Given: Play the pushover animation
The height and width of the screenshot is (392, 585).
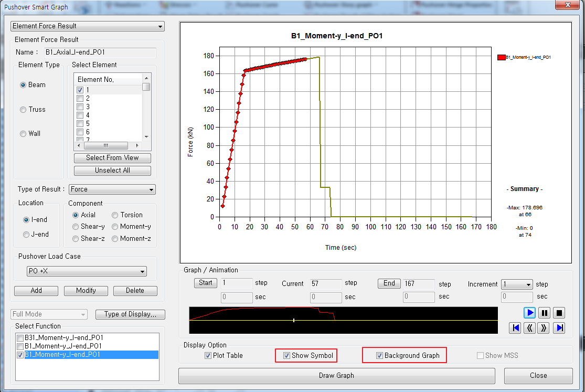Looking at the screenshot, I should 530,312.
